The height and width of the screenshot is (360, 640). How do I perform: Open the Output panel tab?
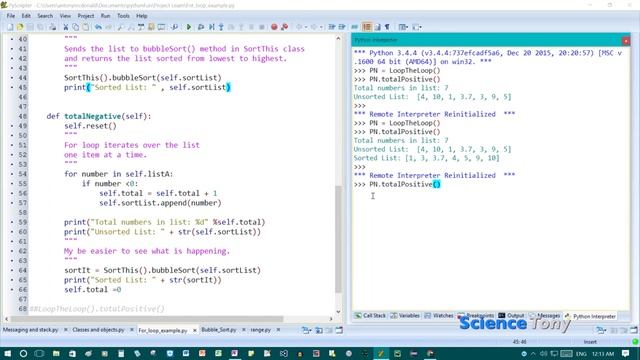511,316
